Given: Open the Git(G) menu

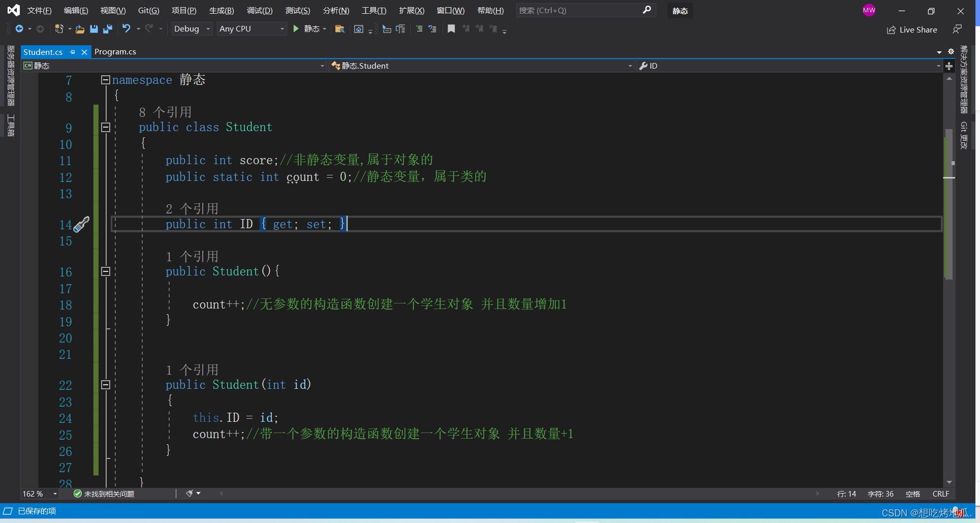Looking at the screenshot, I should click(149, 10).
